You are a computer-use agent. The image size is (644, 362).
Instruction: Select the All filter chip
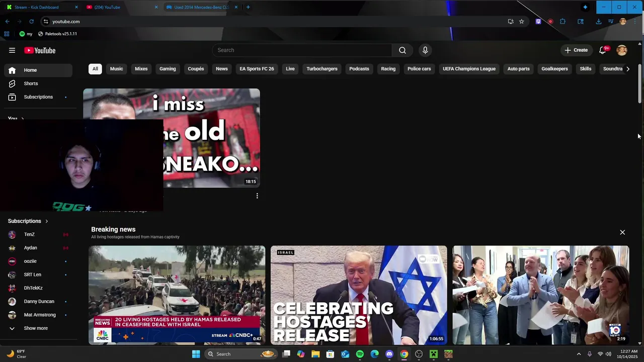[x=95, y=69]
